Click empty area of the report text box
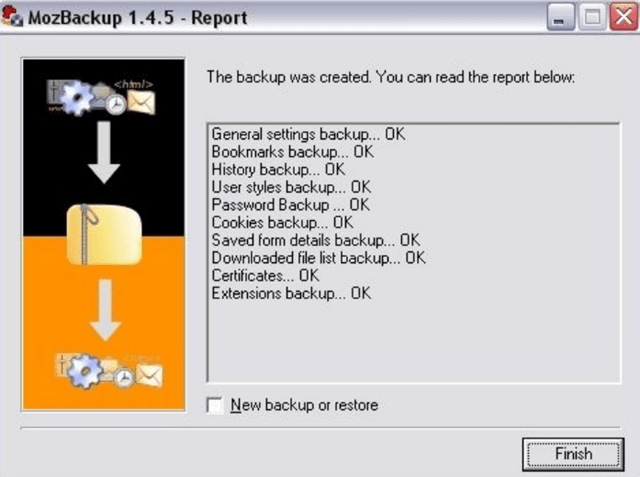 pos(414,343)
